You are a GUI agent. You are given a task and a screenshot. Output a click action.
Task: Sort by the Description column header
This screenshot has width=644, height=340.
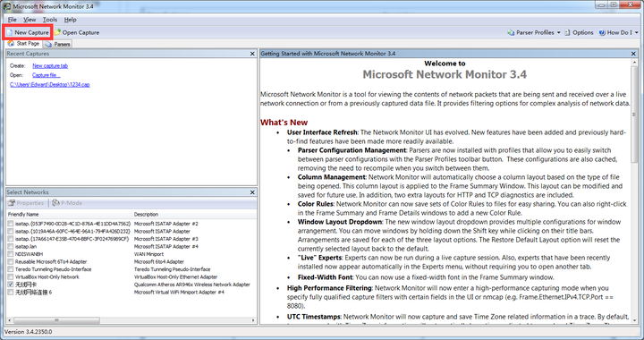[194, 215]
